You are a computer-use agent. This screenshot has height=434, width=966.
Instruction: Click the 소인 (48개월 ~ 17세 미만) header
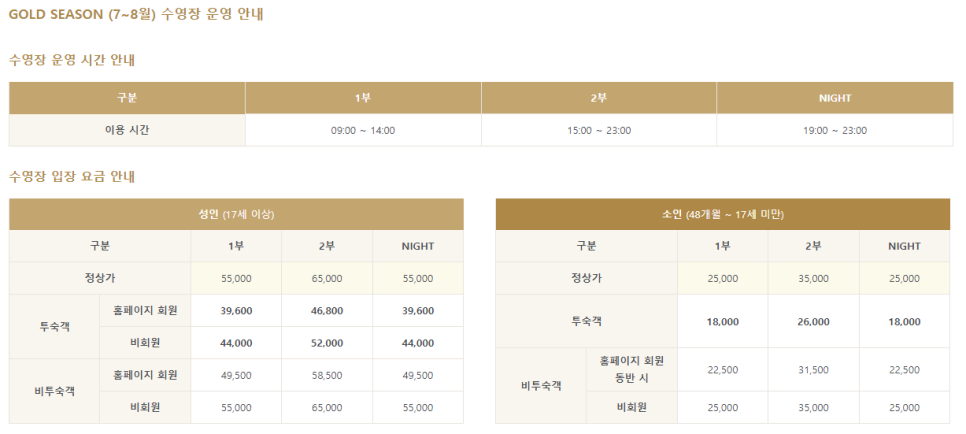(x=722, y=214)
